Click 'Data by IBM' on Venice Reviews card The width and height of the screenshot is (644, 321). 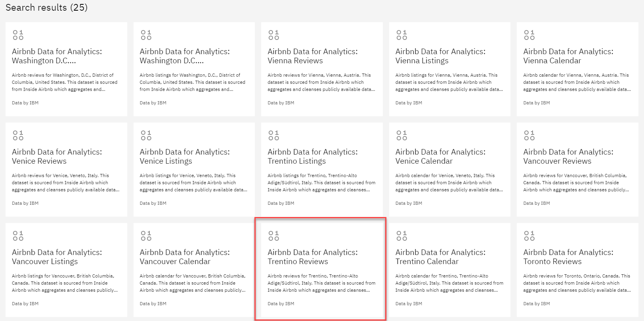pos(25,203)
